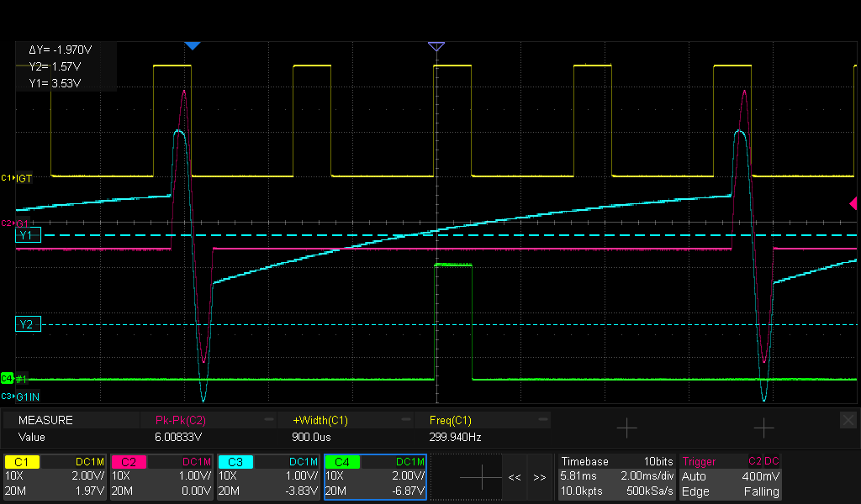Select the C2 G1 channel offset indicator
The image size is (861, 504).
15,223
